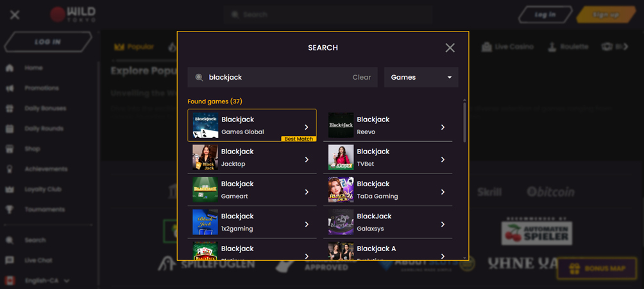Screen dimensions: 644x289
Task: Open Blackjack by Games Global thumbnail
Action: pyautogui.click(x=205, y=125)
